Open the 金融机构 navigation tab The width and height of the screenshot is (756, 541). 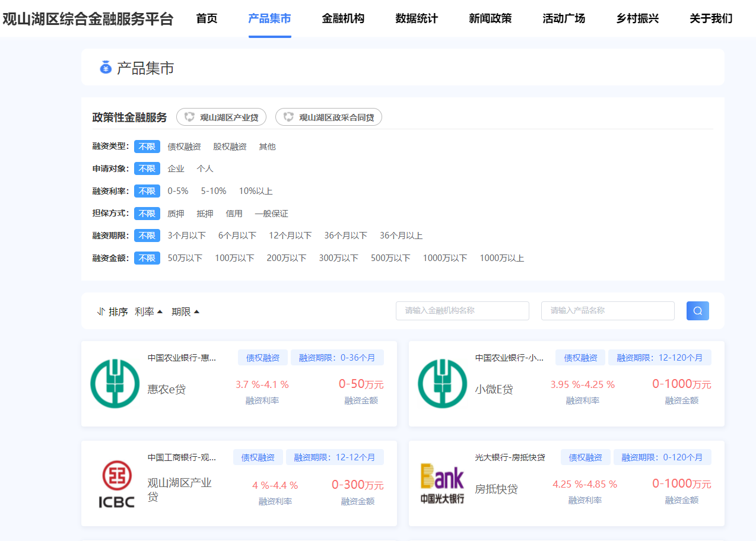(x=343, y=18)
